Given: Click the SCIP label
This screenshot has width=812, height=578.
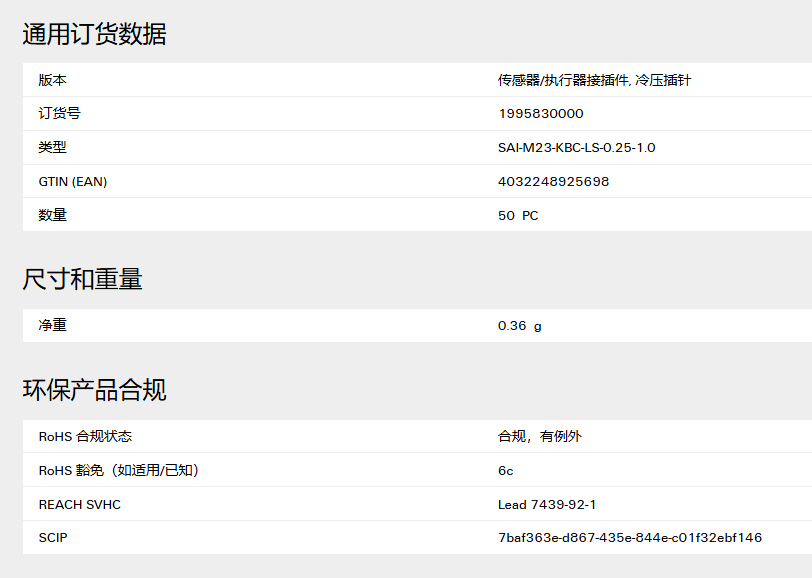Looking at the screenshot, I should [x=53, y=538].
